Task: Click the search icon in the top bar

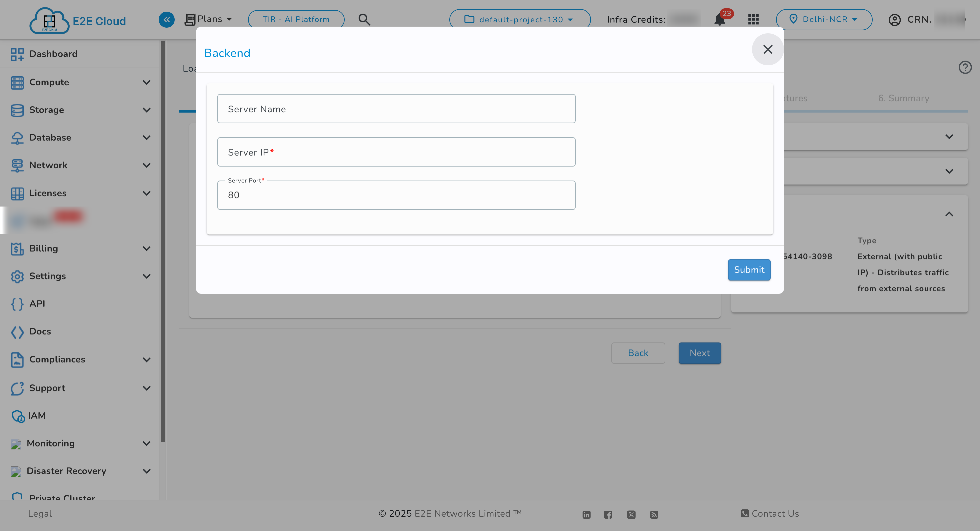Action: [364, 19]
